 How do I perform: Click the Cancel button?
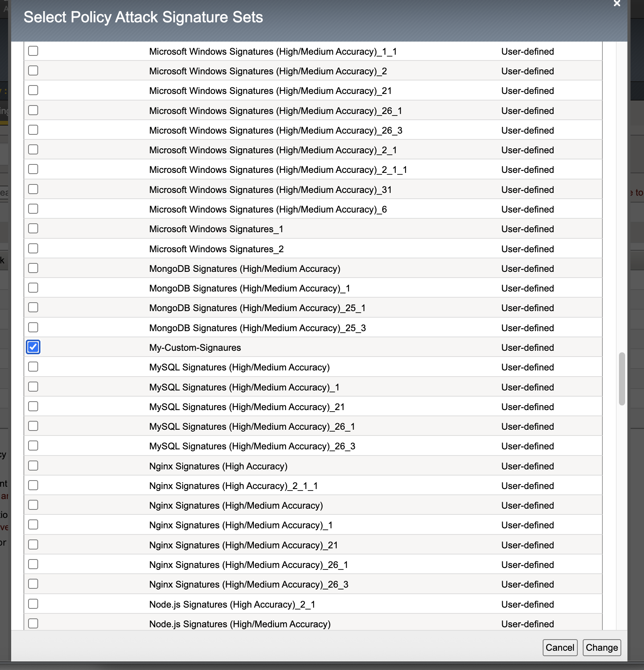pyautogui.click(x=560, y=648)
